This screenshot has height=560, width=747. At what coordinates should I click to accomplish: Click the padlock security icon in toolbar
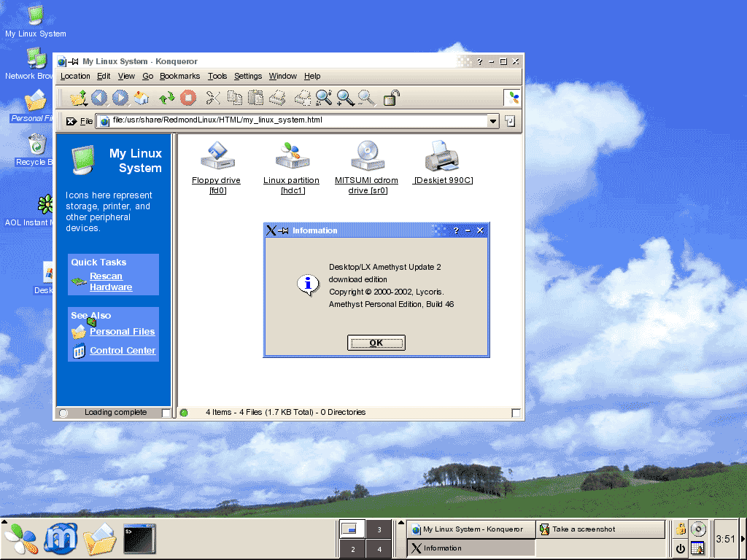(391, 98)
